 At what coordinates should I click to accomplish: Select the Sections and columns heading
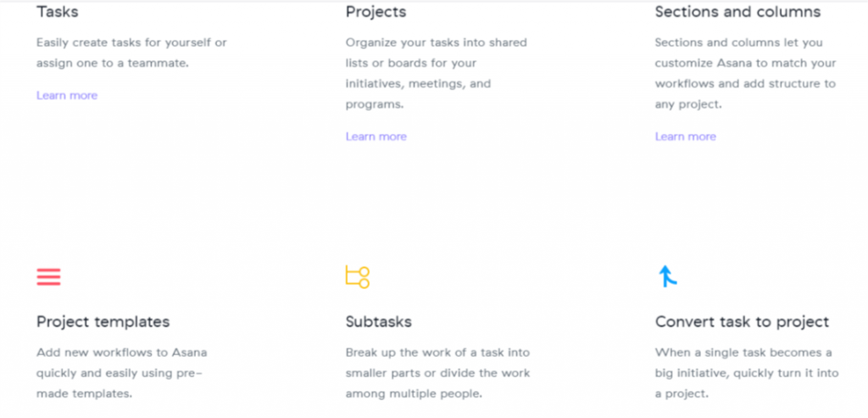point(737,12)
